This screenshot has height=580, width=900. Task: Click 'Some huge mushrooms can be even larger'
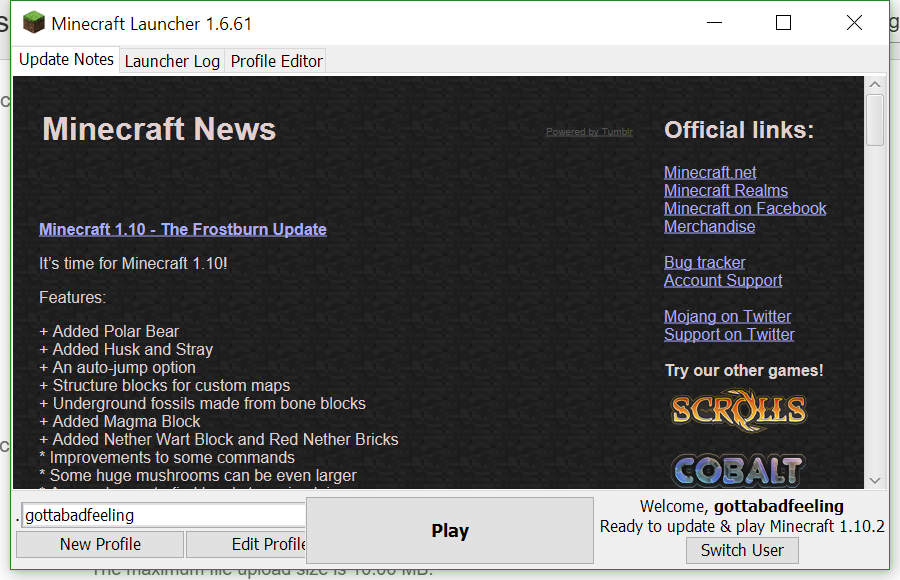point(197,475)
